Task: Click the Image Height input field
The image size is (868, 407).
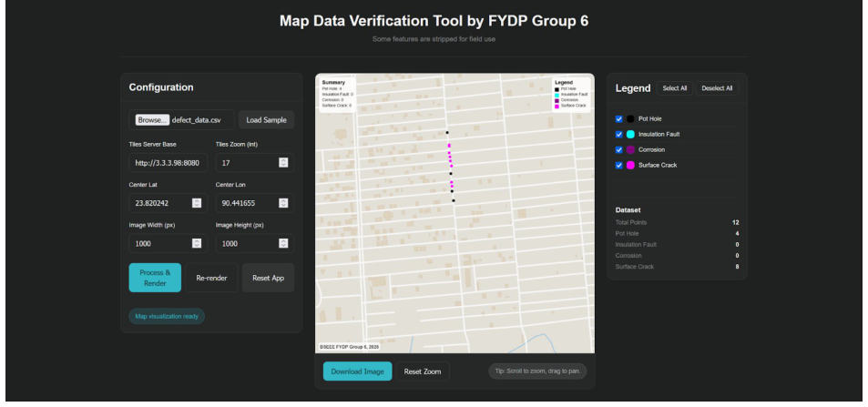Action: tap(255, 244)
